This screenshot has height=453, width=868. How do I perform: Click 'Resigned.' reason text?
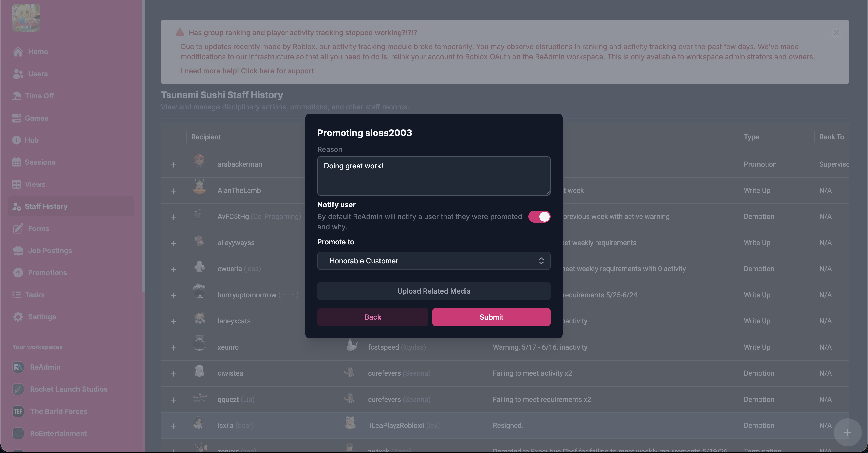pyautogui.click(x=508, y=425)
